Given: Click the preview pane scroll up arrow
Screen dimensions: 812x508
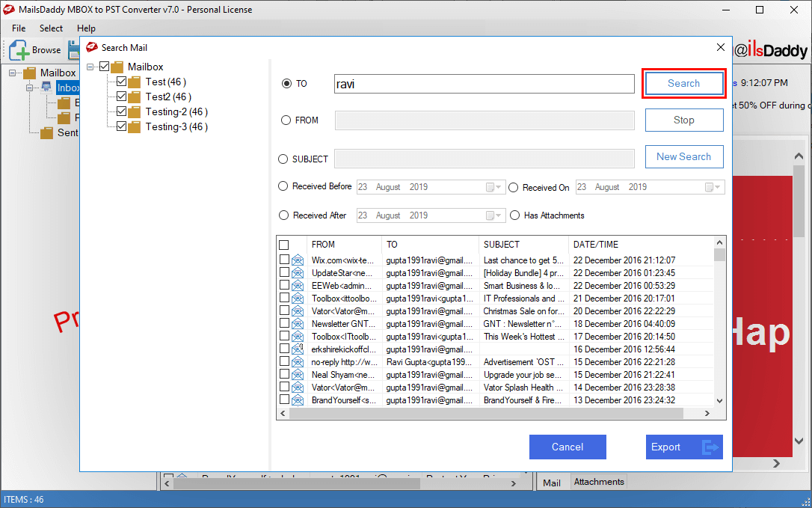Looking at the screenshot, I should 799,156.
